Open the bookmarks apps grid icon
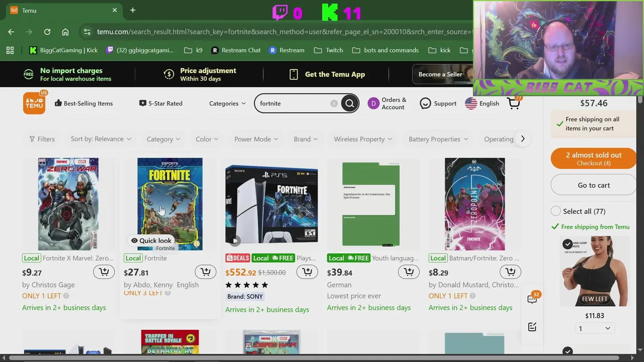The image size is (644, 362). (x=10, y=50)
